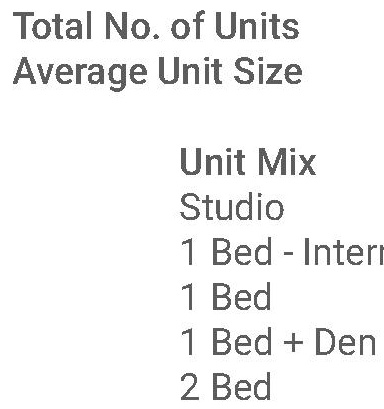Click the Unit Mix heading
Viewport: 384px width, 409px height.
click(x=248, y=162)
